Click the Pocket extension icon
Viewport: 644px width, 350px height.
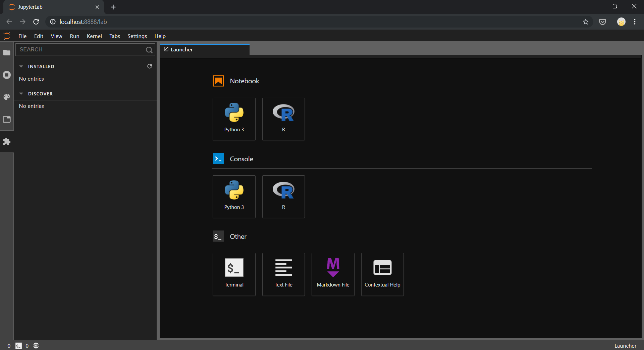(603, 22)
